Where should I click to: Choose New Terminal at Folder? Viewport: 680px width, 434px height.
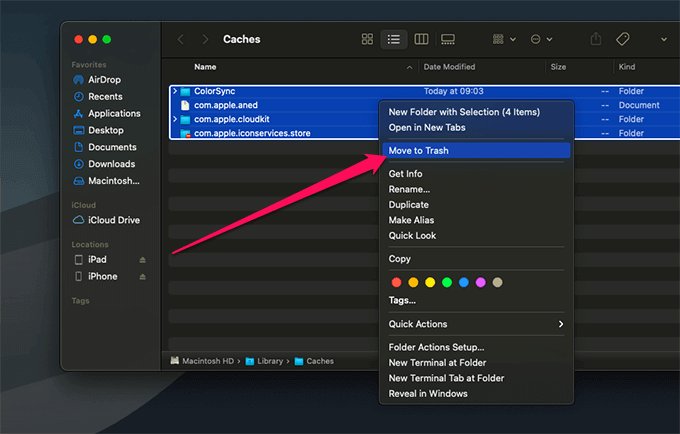476,363
